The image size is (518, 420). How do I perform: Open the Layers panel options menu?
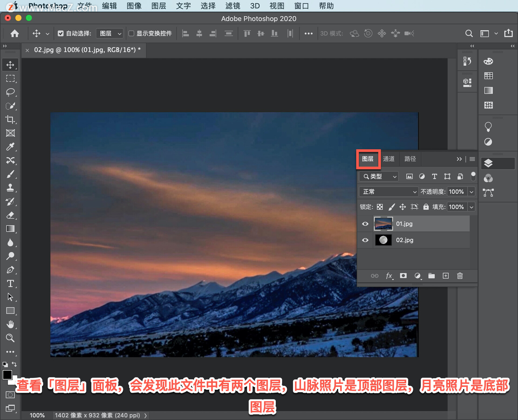coord(472,159)
